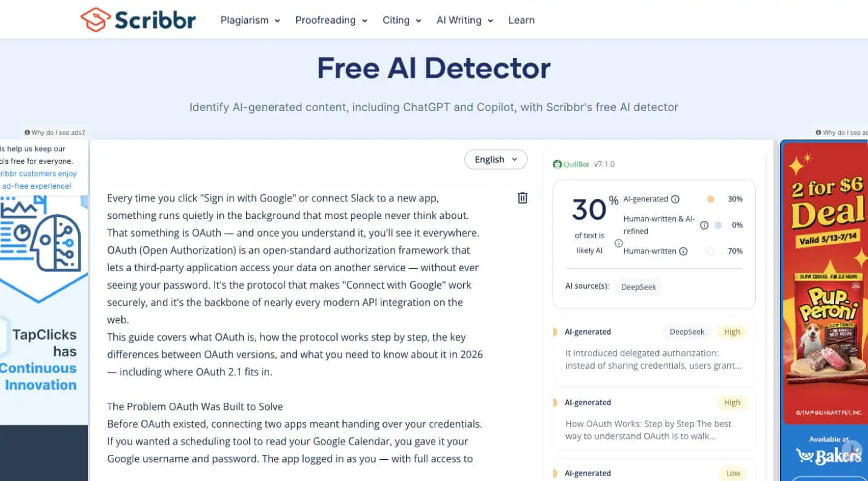
Task: Click the Scribbr logo
Action: (138, 19)
